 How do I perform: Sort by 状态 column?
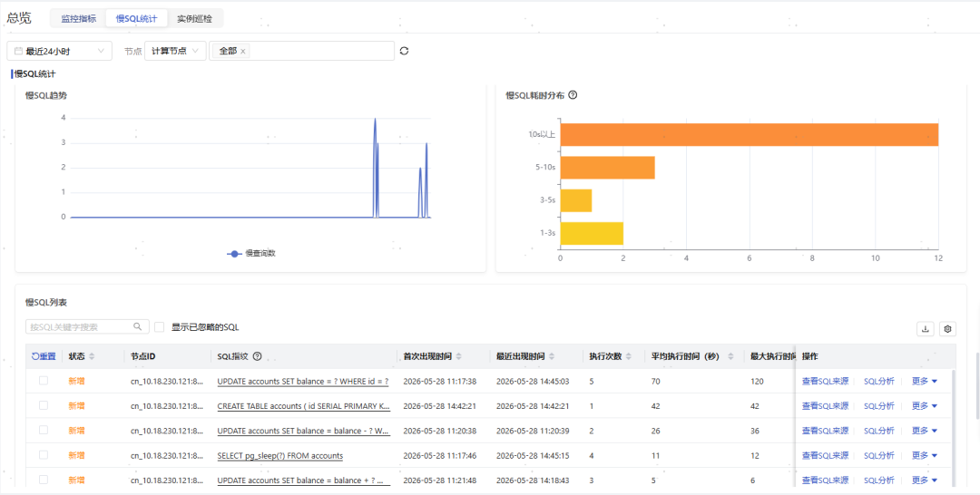click(x=92, y=356)
